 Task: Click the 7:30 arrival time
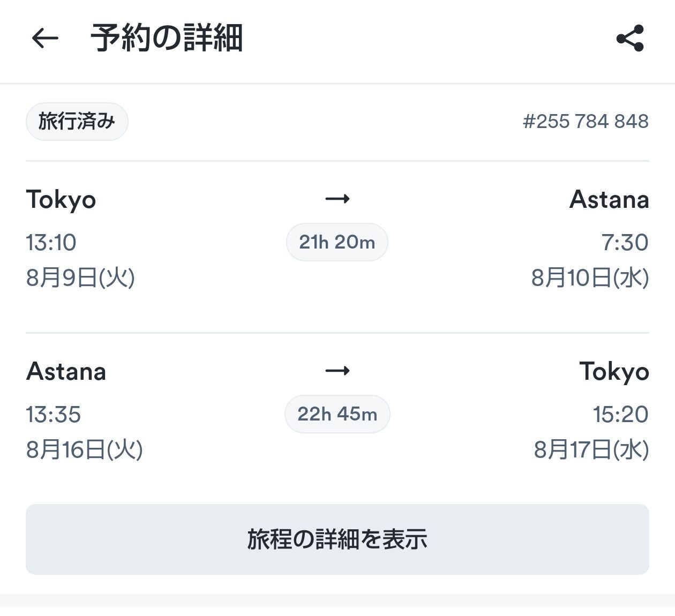(x=625, y=243)
